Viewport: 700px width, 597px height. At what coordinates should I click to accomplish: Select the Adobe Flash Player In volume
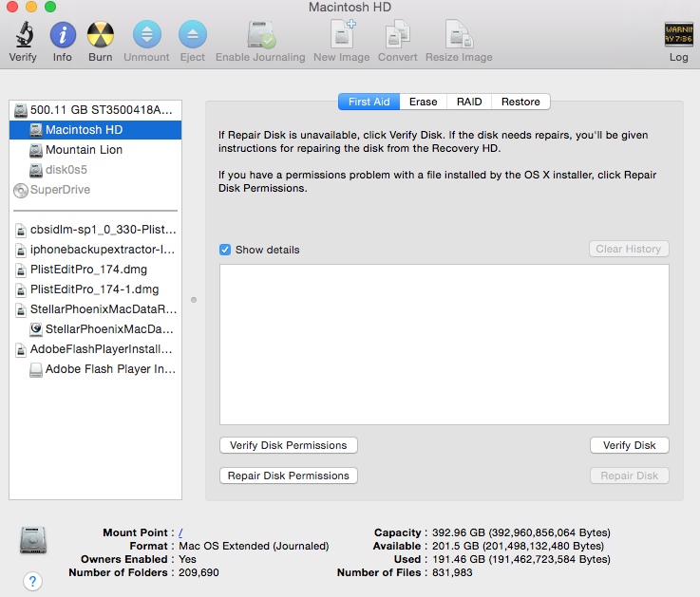[x=96, y=369]
